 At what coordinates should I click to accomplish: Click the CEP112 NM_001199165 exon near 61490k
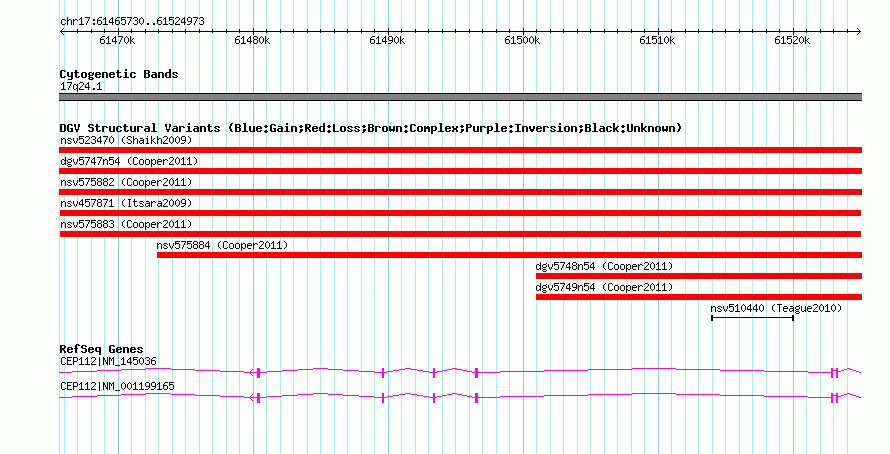tap(383, 398)
